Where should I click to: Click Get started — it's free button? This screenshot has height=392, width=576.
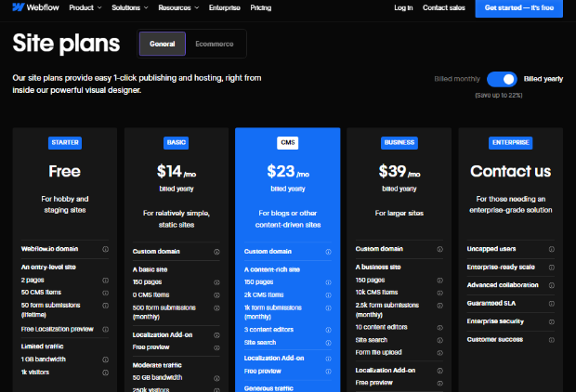(x=518, y=7)
